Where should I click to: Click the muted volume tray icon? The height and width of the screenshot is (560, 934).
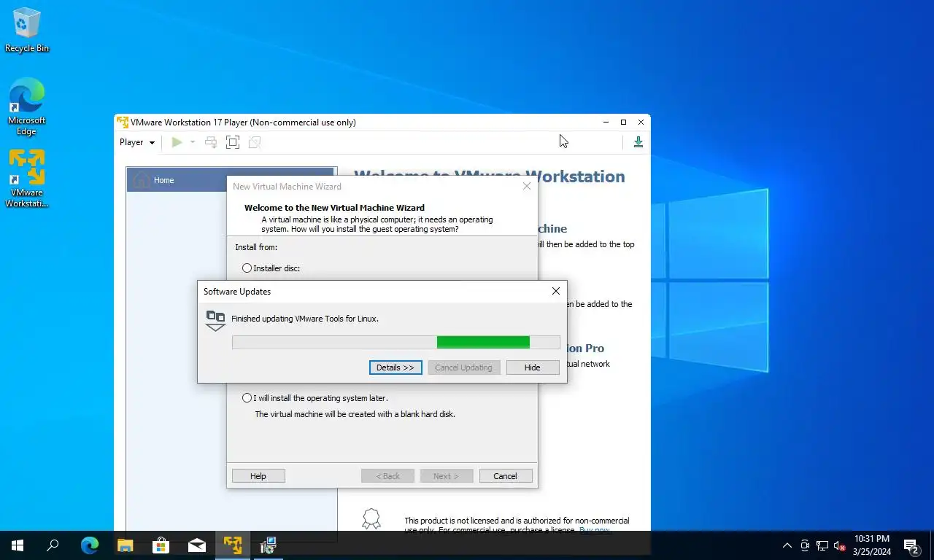click(x=840, y=545)
